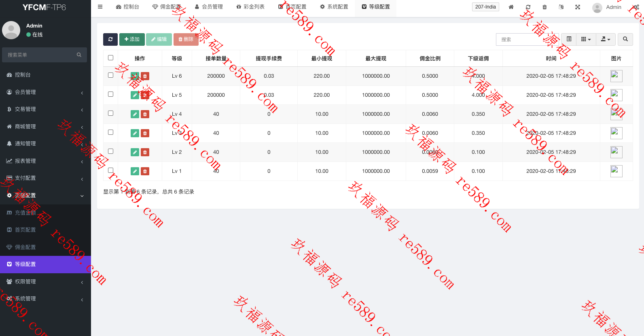644x336 pixels.
Task: Expand 商城管理 in sidebar
Action: [45, 127]
